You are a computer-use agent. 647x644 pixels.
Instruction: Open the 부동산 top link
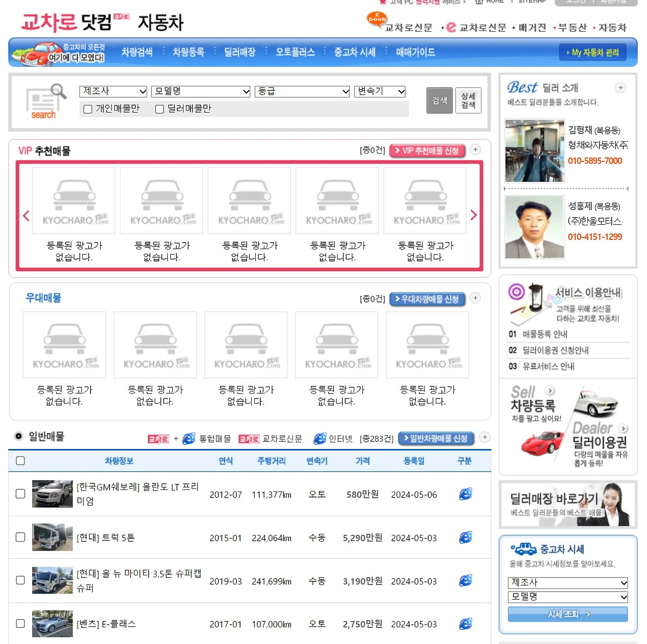coord(572,28)
